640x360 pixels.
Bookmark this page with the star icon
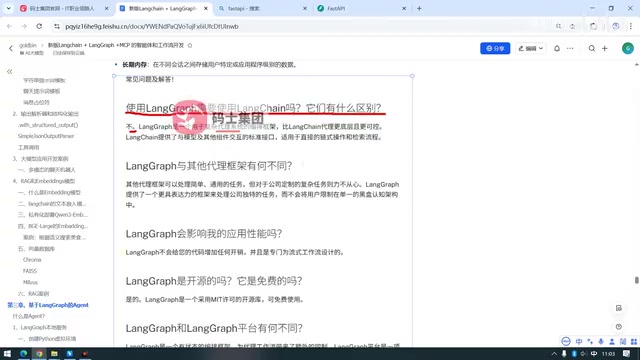572,26
